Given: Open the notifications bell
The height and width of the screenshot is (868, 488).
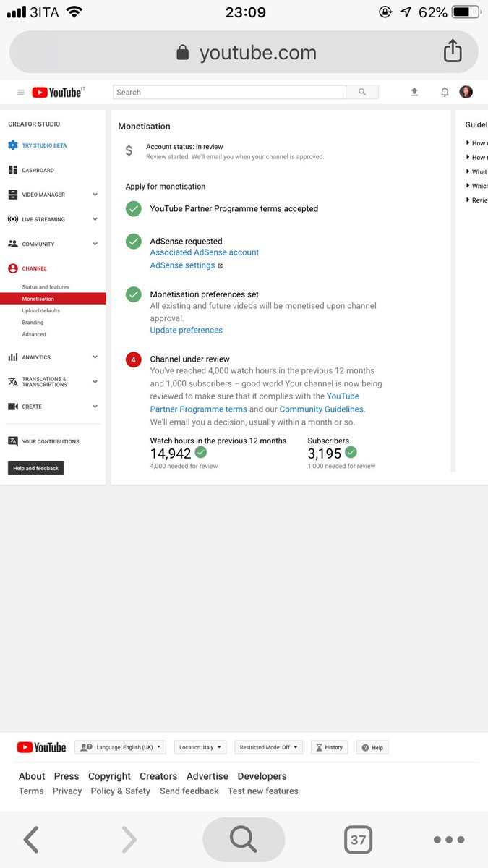Looking at the screenshot, I should click(445, 92).
